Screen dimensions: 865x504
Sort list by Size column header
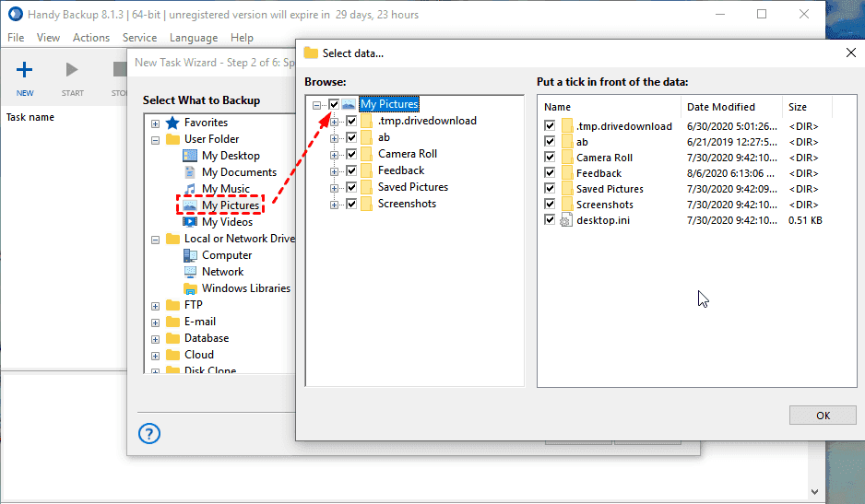click(x=807, y=107)
